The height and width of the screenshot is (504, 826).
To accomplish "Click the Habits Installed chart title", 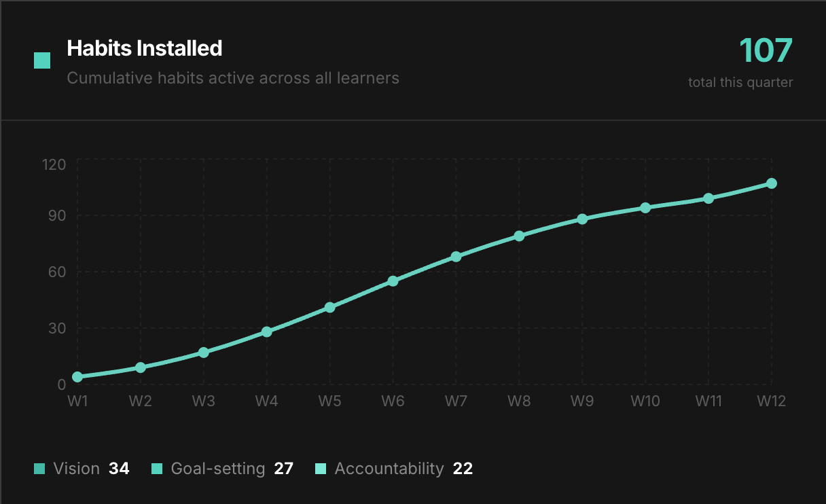I will point(145,48).
